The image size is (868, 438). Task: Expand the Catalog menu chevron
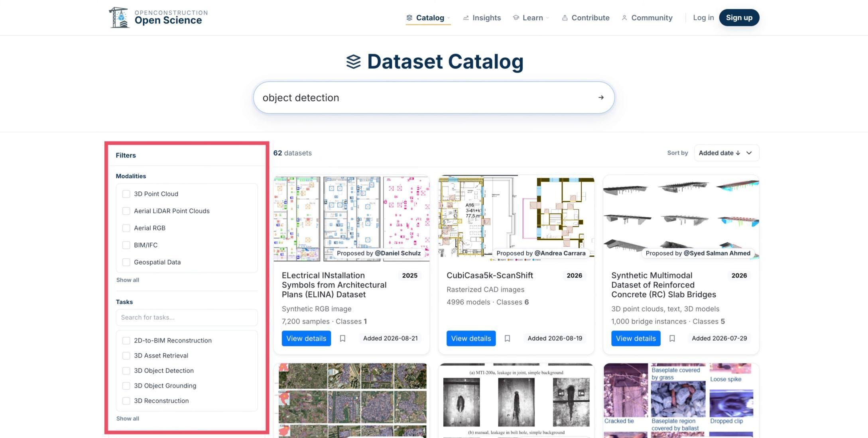(449, 18)
